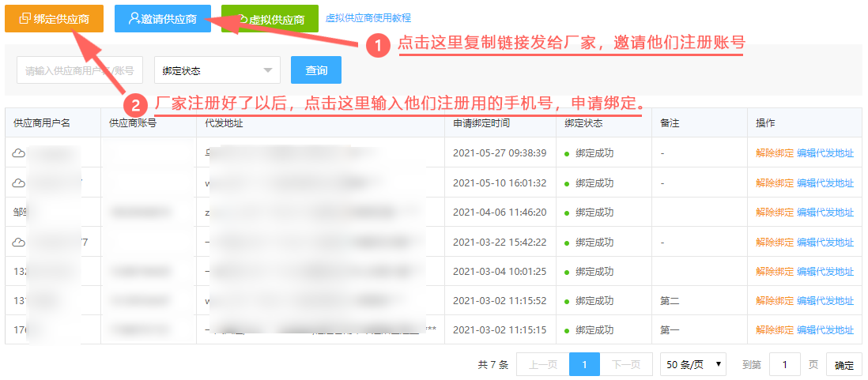
Task: Select page 1 in pagination
Action: 584,364
